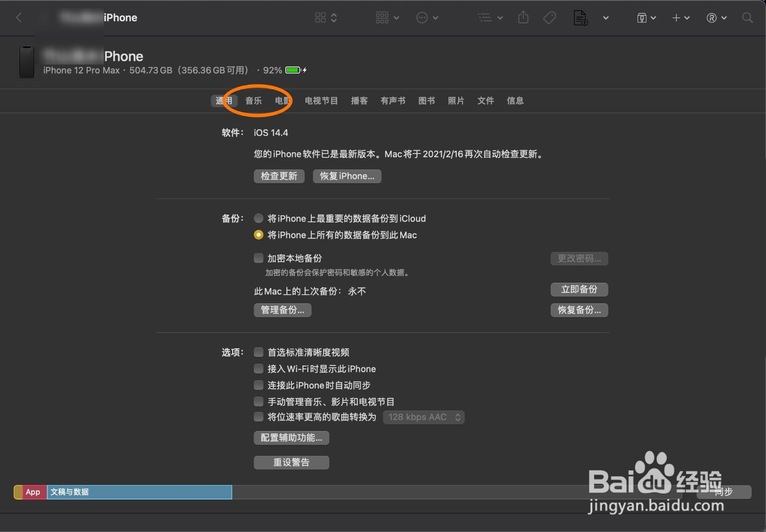Open the chevron beside the new document icon
This screenshot has height=532, width=766.
point(606,18)
